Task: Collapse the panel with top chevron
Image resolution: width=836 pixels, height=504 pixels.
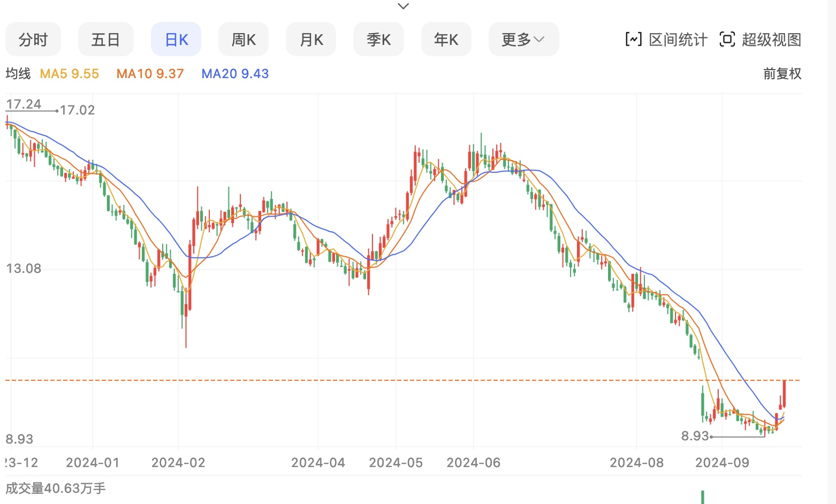Action: pyautogui.click(x=404, y=6)
